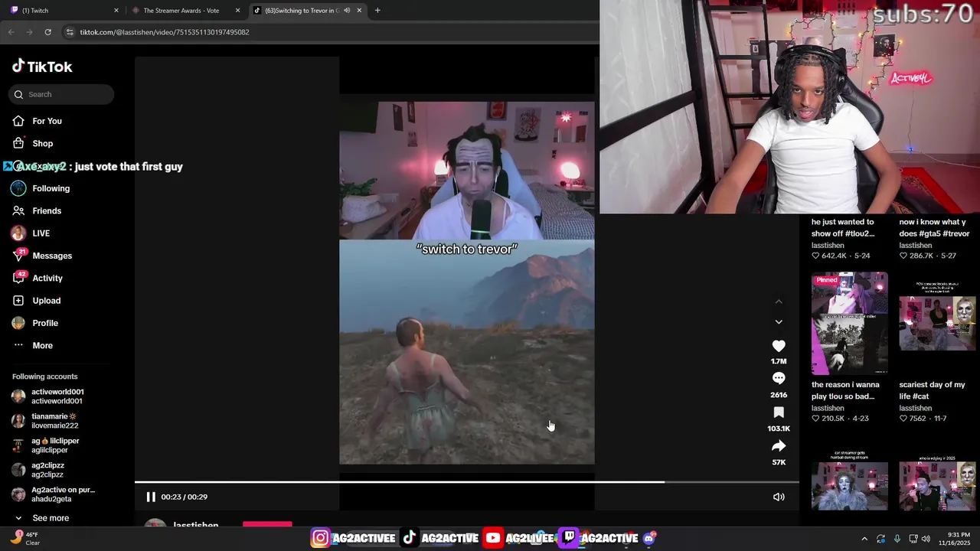Click lasstishen under the 642.4K video
The width and height of the screenshot is (980, 551).
828,246
